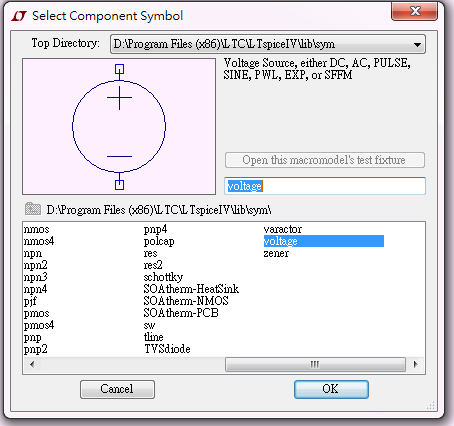Select 'sw' in the component list

click(150, 325)
